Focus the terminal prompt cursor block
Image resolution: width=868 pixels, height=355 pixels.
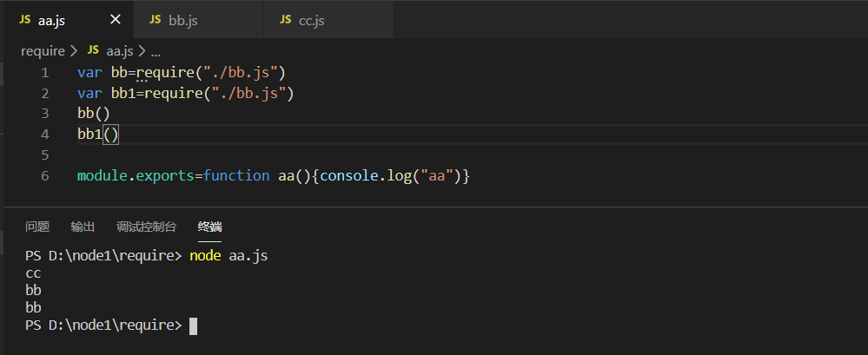coord(193,326)
